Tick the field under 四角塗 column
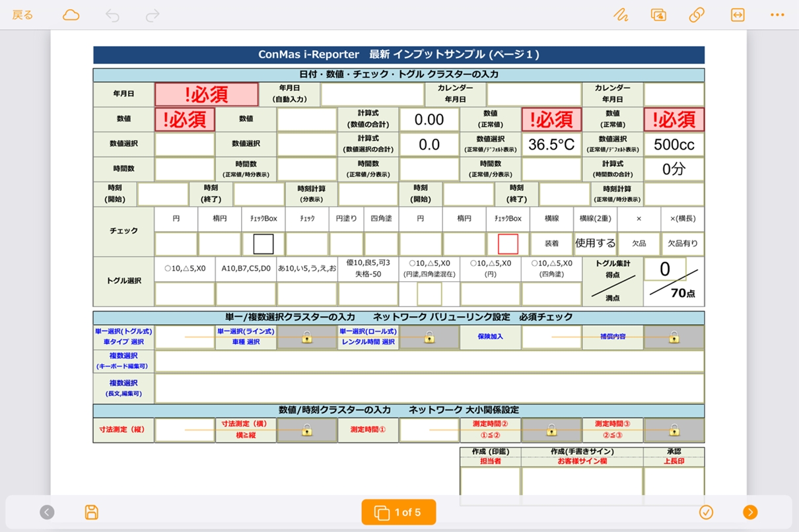Screen dimensions: 799x532 point(382,244)
